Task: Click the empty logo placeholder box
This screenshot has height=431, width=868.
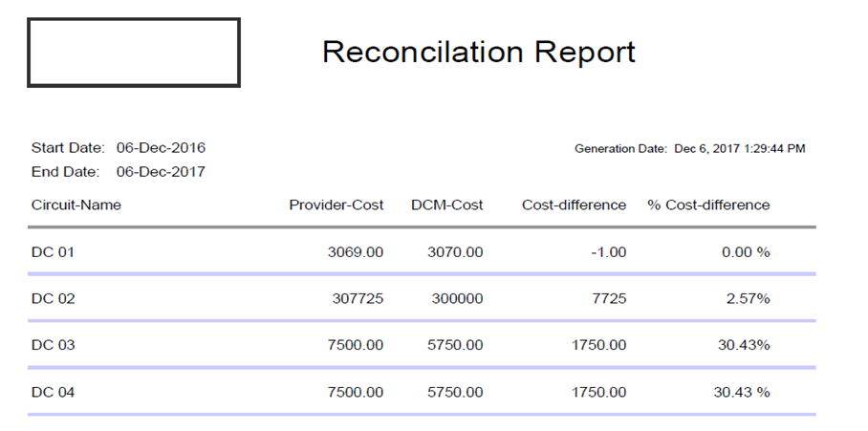Action: pyautogui.click(x=133, y=53)
